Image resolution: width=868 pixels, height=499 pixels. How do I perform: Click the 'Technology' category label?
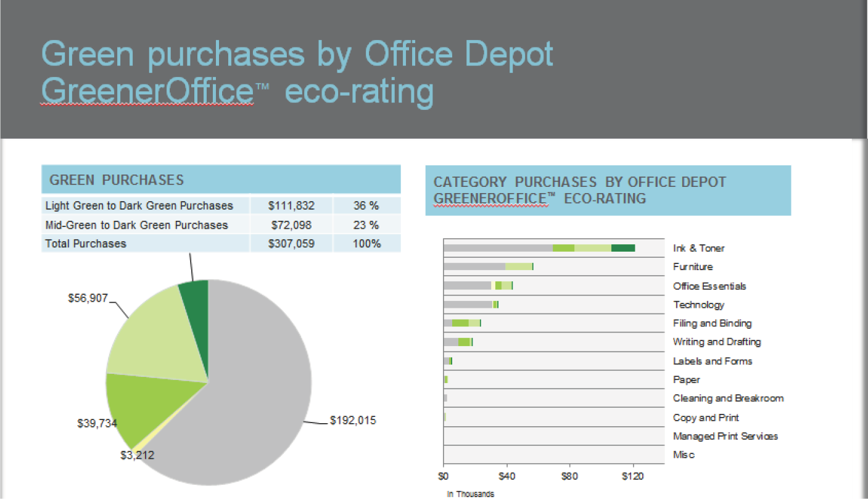point(698,305)
